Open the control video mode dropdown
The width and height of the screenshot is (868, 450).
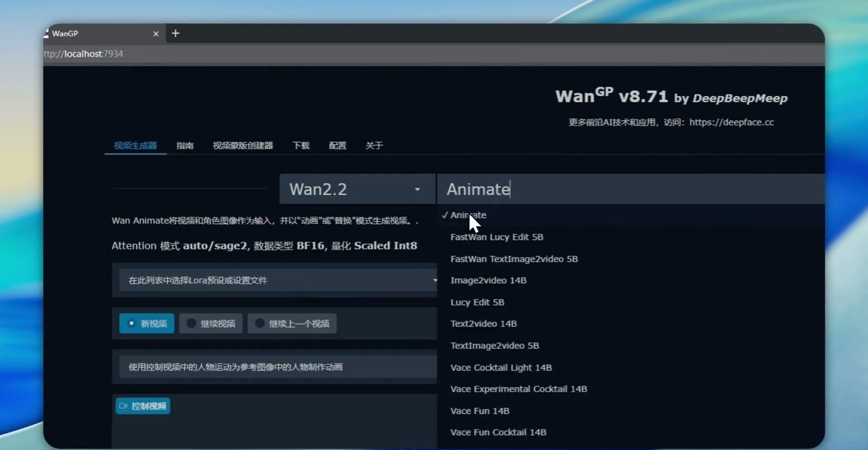coord(277,367)
